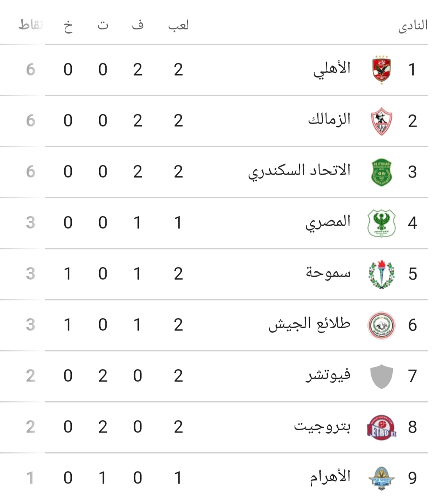Click the لعب played column header

tap(178, 25)
